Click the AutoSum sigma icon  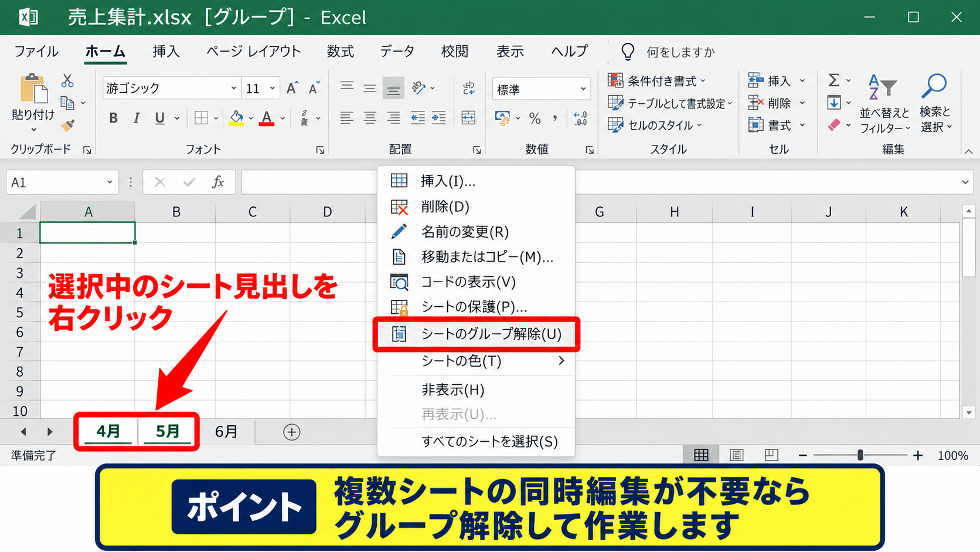(833, 80)
